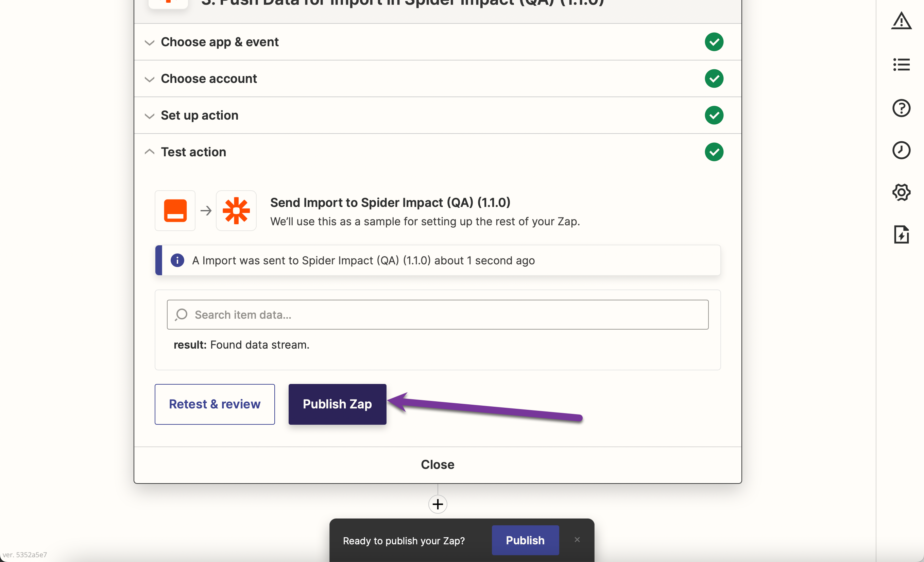Open Zap settings gear icon
The image size is (924, 562).
click(901, 192)
